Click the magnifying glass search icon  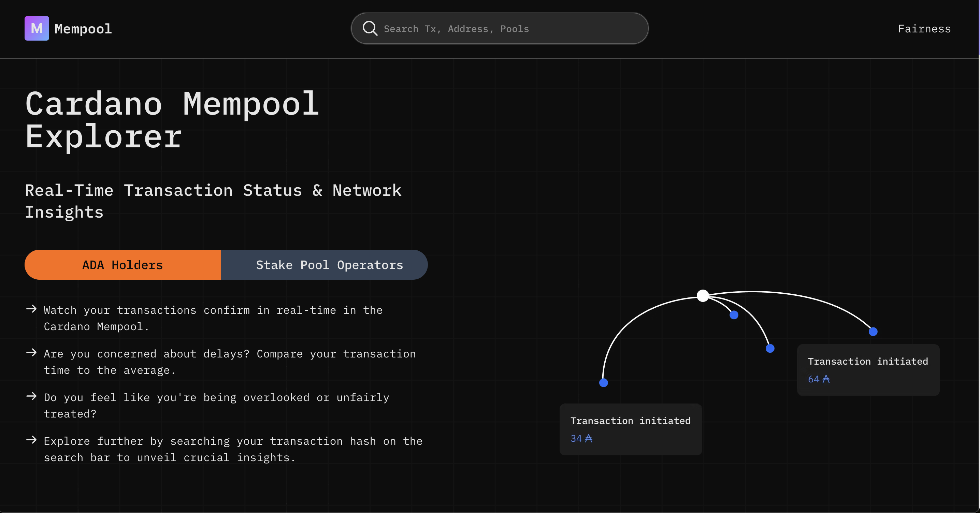click(x=370, y=29)
